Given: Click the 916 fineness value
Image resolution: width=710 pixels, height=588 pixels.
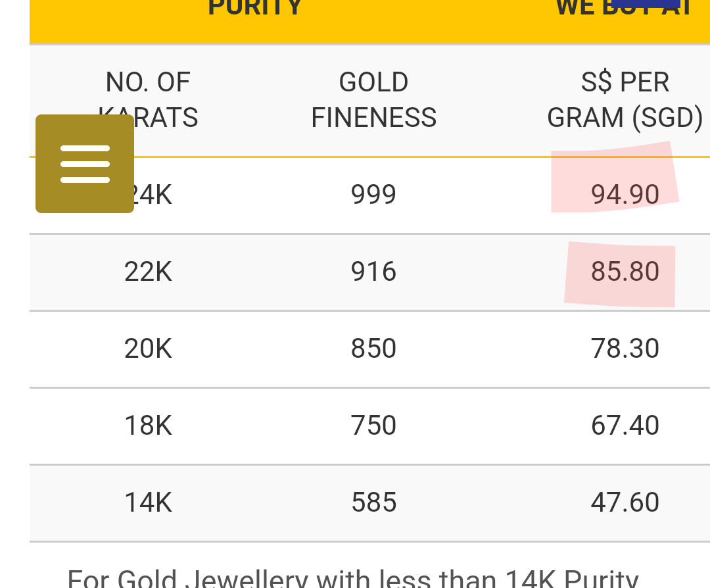Looking at the screenshot, I should [x=373, y=272].
